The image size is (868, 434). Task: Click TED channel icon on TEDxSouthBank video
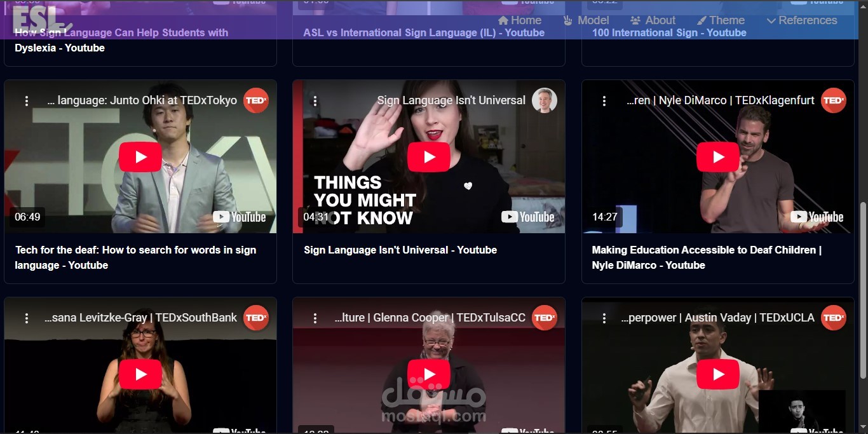tap(256, 318)
